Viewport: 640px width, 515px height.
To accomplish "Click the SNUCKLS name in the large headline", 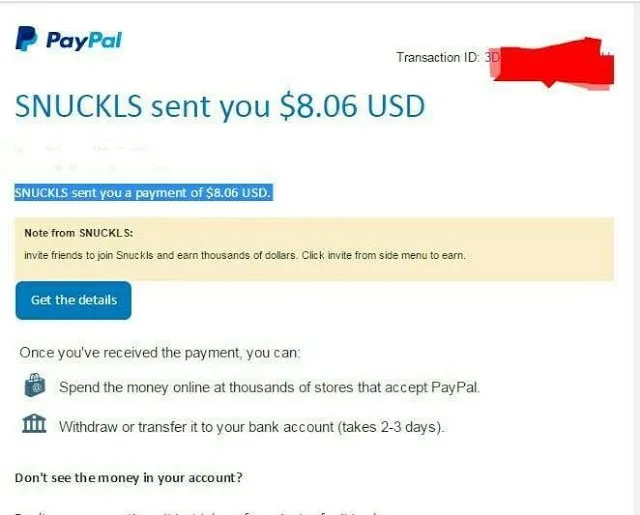I will coord(79,106).
